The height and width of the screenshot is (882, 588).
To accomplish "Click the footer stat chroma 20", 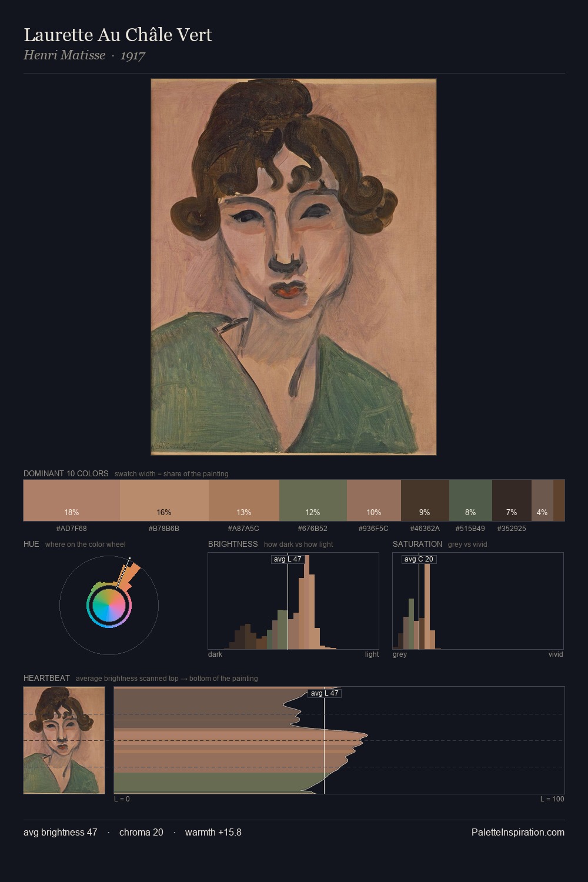I will pos(141,832).
